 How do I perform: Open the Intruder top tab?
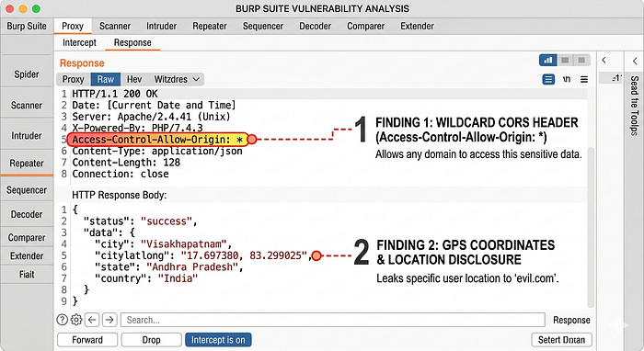pyautogui.click(x=161, y=26)
